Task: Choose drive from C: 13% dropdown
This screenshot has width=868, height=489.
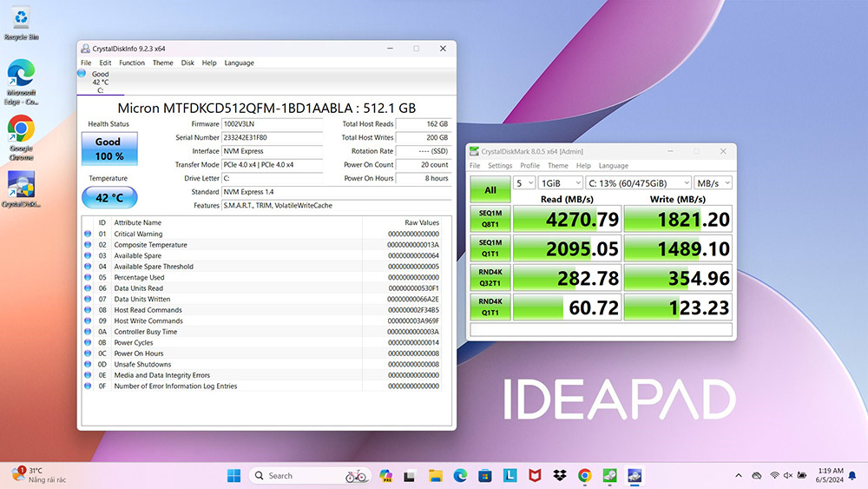Action: click(x=639, y=182)
